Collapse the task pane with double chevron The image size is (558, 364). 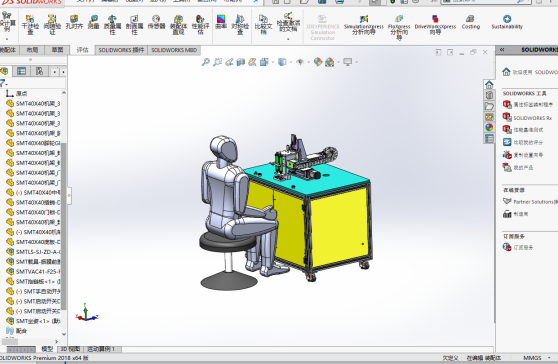point(502,50)
